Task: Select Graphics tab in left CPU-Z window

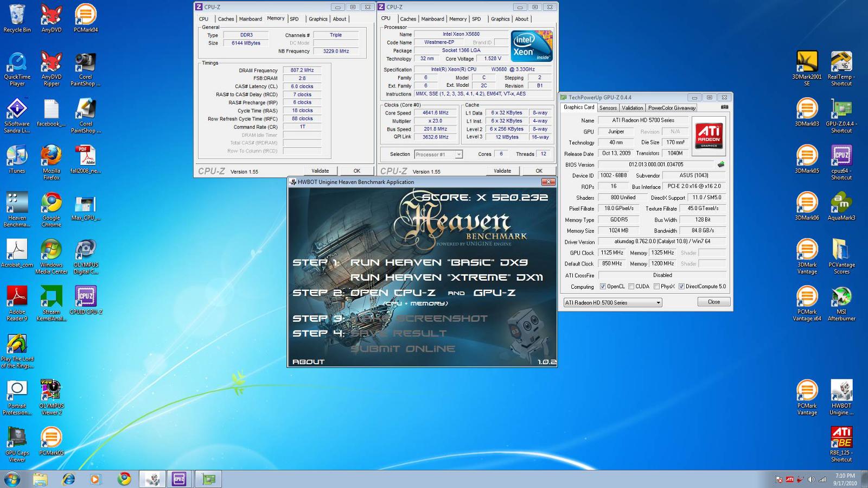Action: (x=318, y=19)
